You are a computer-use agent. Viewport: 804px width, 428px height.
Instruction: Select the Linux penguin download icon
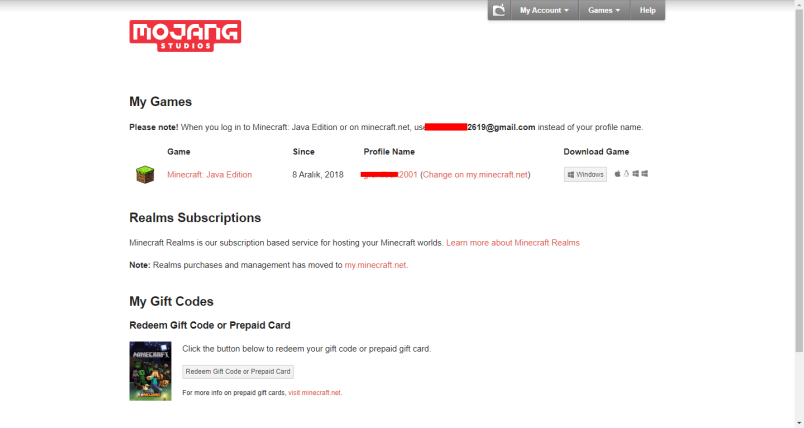(626, 174)
